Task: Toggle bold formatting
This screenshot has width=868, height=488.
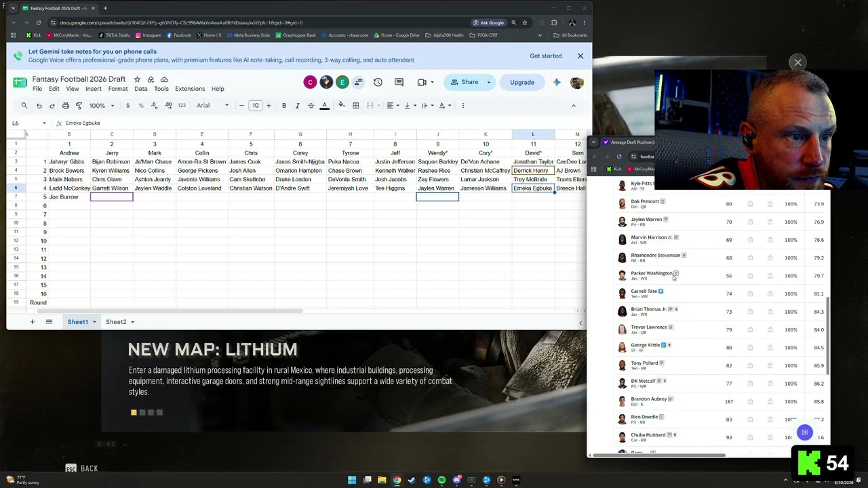Action: click(283, 105)
